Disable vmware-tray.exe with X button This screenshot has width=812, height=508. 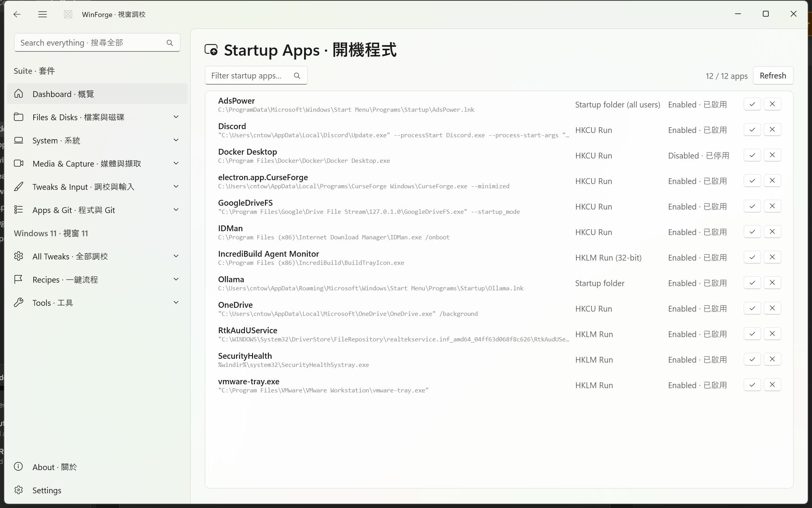(x=772, y=385)
